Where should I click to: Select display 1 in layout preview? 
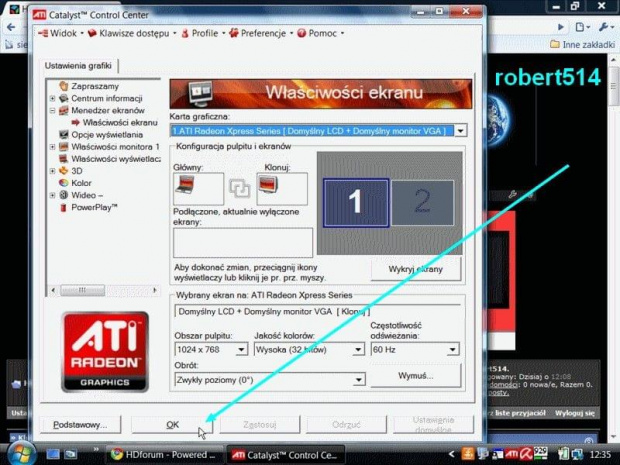[356, 203]
